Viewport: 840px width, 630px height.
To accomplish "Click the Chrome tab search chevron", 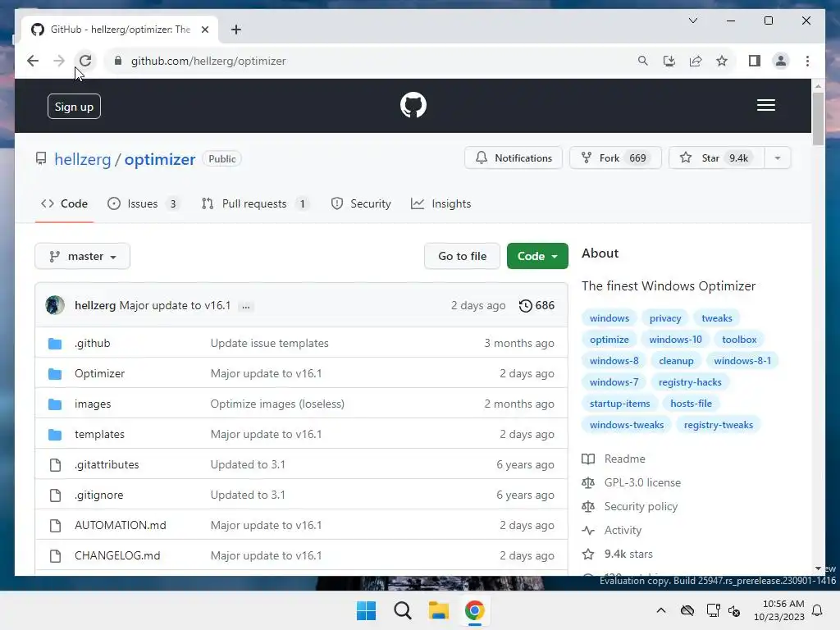I will (692, 21).
